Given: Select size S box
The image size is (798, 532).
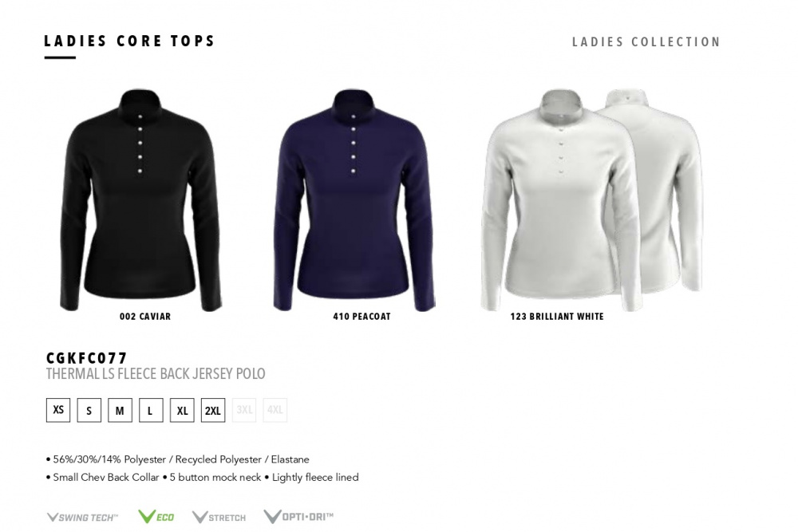Looking at the screenshot, I should [x=89, y=410].
